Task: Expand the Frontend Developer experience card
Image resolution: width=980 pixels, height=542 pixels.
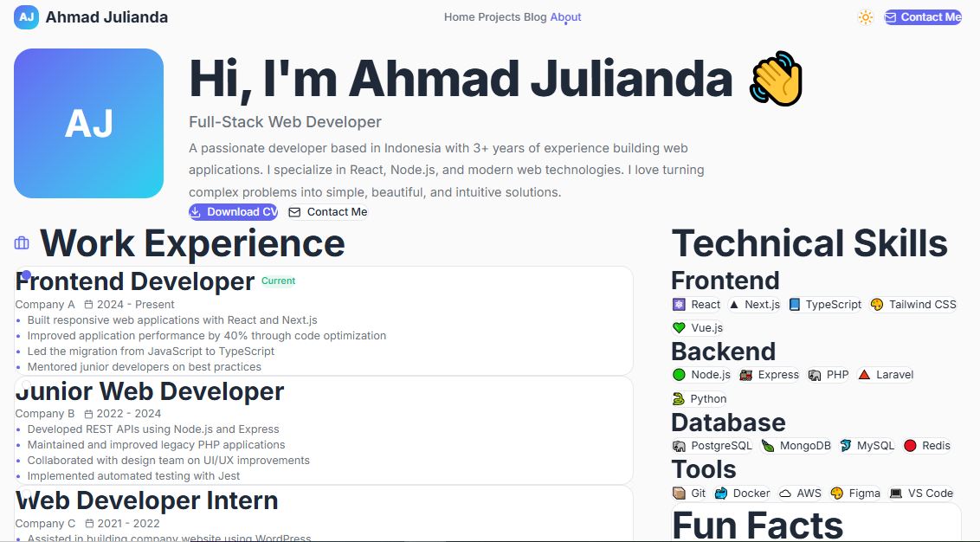Action: point(134,281)
